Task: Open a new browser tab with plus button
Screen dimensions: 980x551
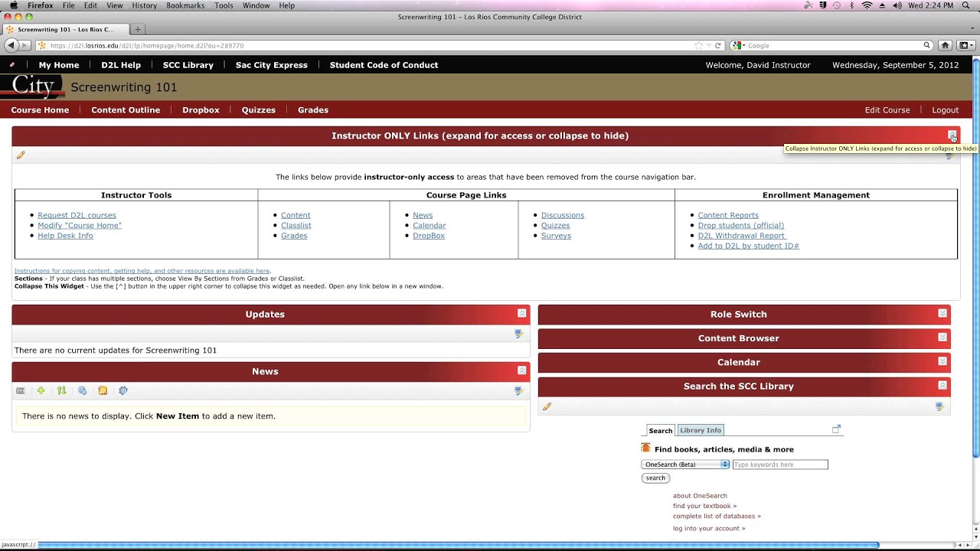Action: pos(138,29)
